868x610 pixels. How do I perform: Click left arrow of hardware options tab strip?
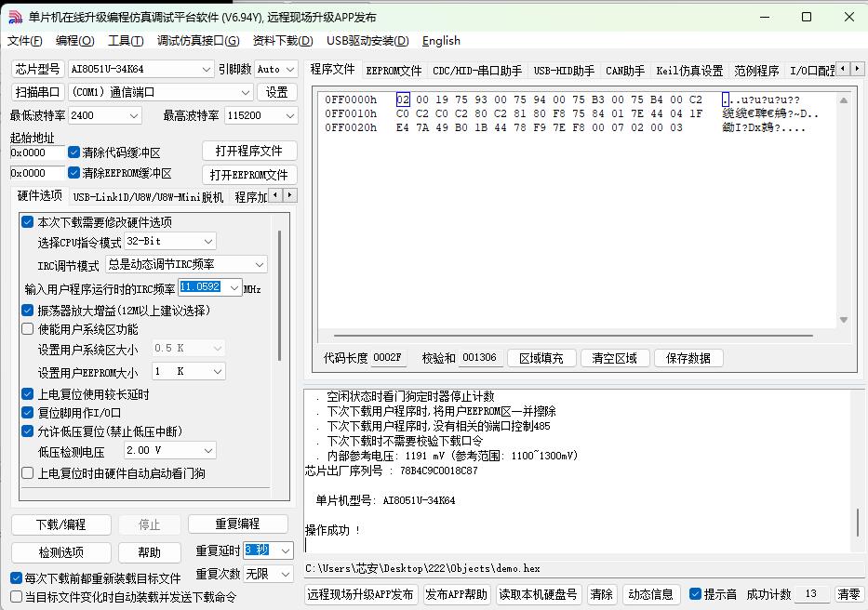[x=275, y=195]
